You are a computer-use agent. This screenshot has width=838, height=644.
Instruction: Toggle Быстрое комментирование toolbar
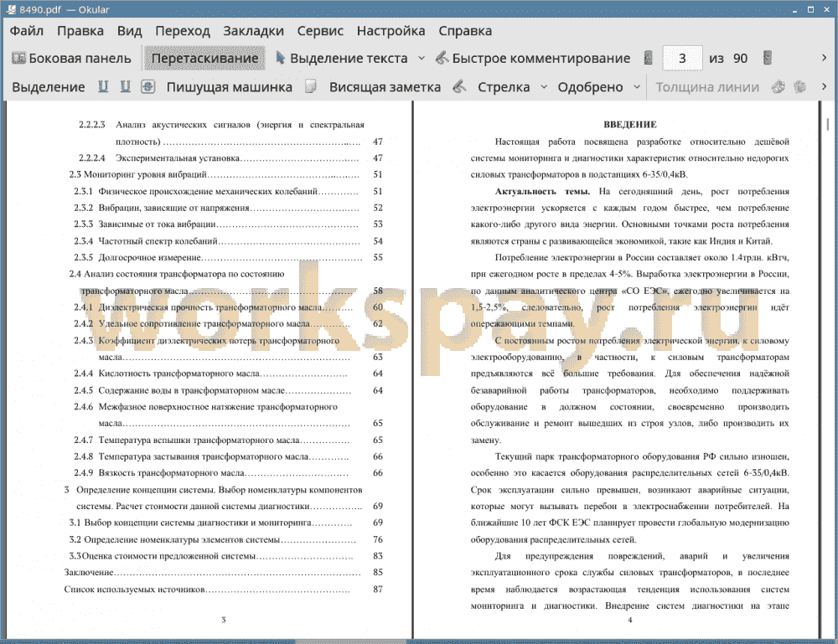click(533, 59)
